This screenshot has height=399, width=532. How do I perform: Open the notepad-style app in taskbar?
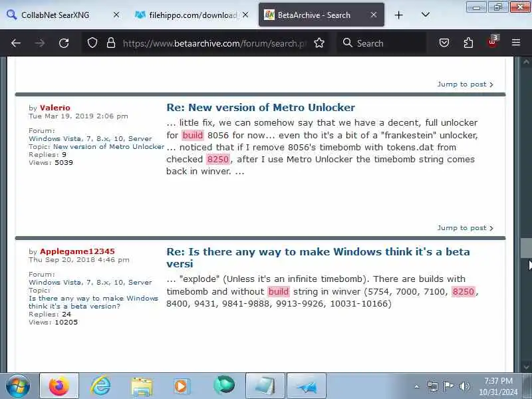pos(265,386)
